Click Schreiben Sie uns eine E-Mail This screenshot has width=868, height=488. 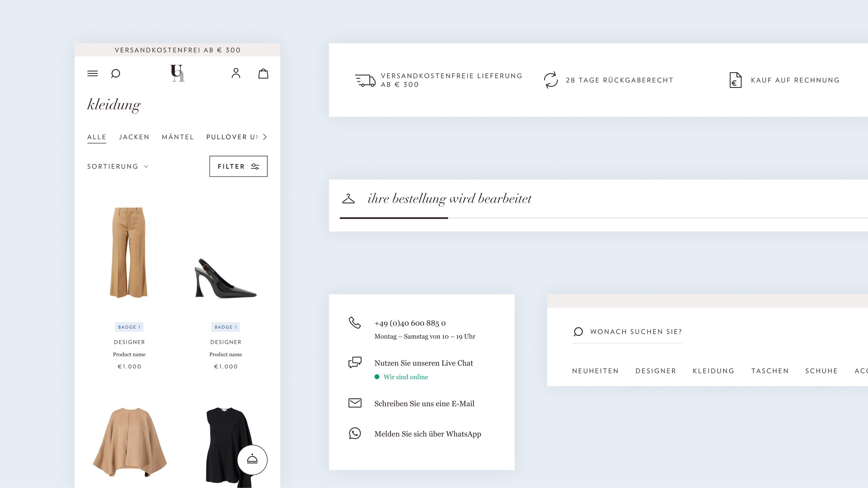coord(424,403)
